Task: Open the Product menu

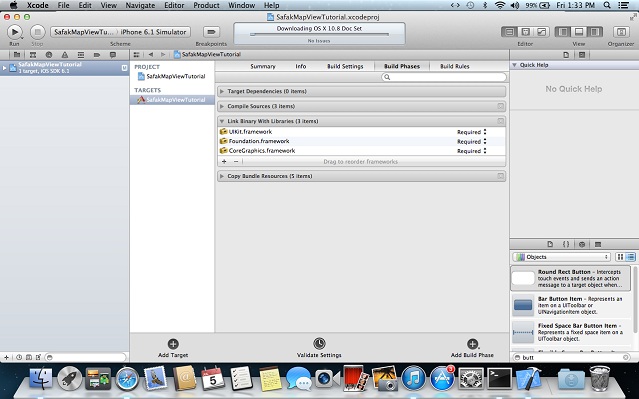Action: 206,5
